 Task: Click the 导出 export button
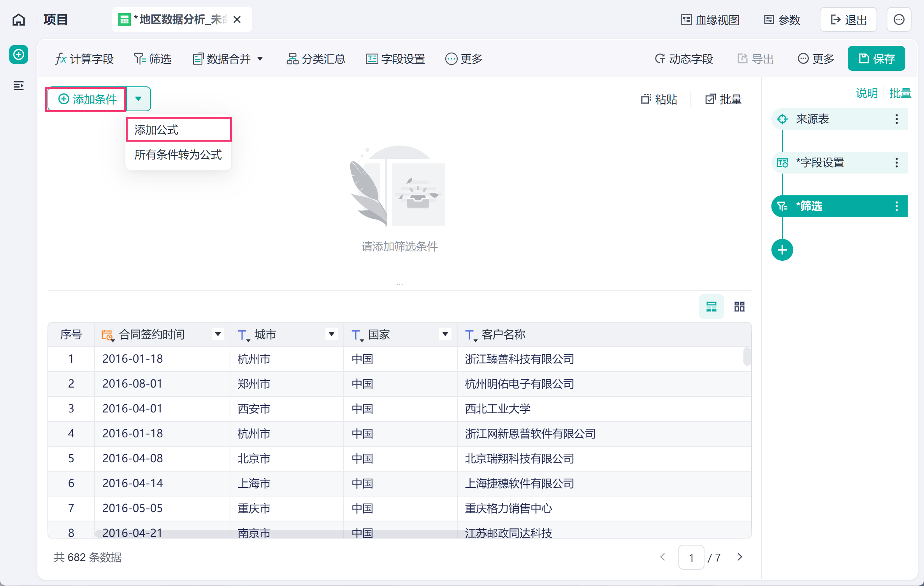tap(755, 59)
